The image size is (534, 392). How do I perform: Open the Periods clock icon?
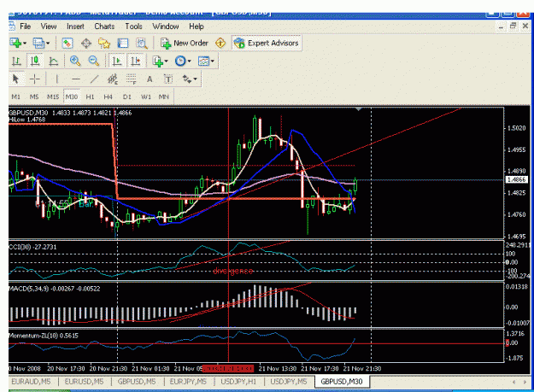click(180, 61)
